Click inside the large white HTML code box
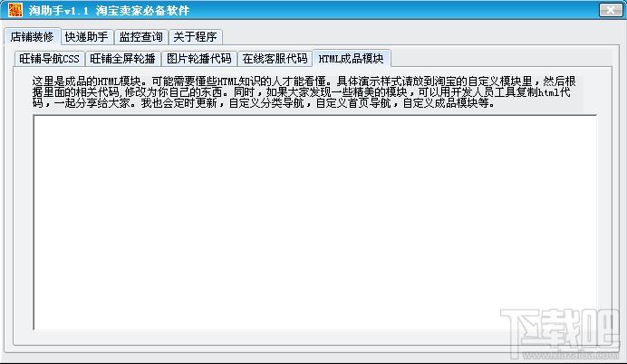This screenshot has height=364, width=627. click(x=314, y=222)
